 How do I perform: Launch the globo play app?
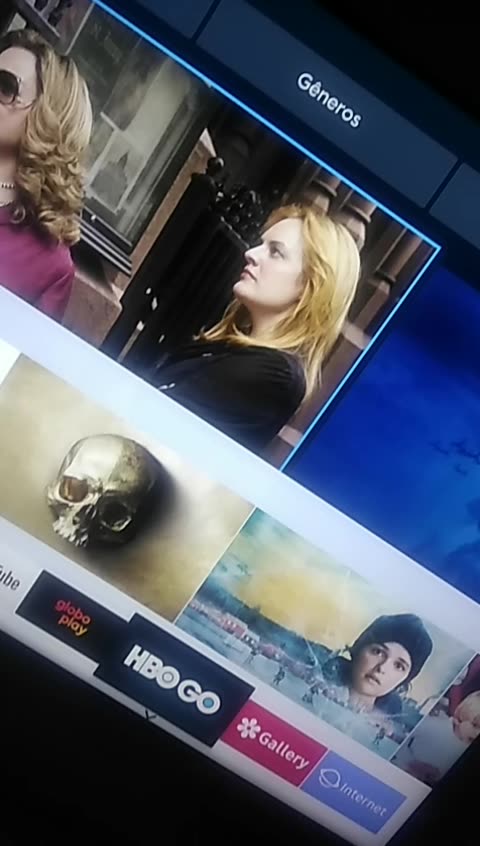(73, 618)
